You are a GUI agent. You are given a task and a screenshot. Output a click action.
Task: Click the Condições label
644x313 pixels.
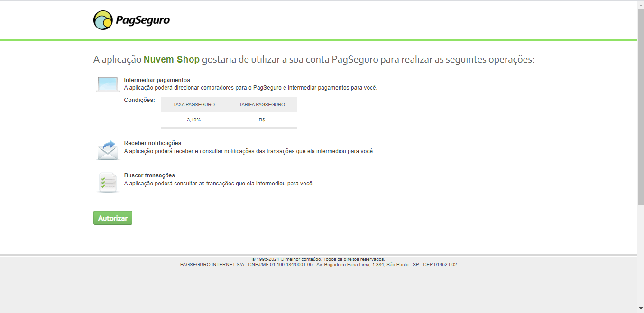pos(139,100)
